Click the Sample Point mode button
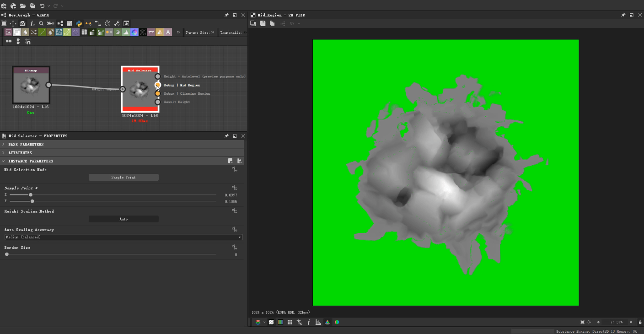644x334 pixels. point(123,177)
